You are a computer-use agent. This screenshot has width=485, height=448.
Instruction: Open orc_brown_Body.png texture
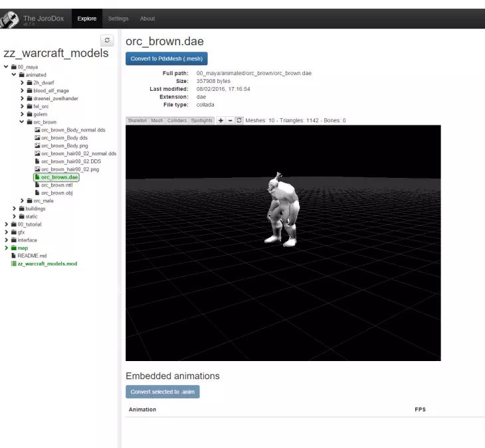[64, 145]
